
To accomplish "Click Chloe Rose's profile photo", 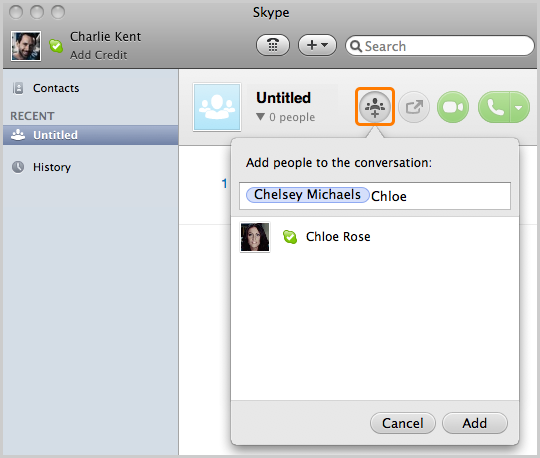I will 255,237.
